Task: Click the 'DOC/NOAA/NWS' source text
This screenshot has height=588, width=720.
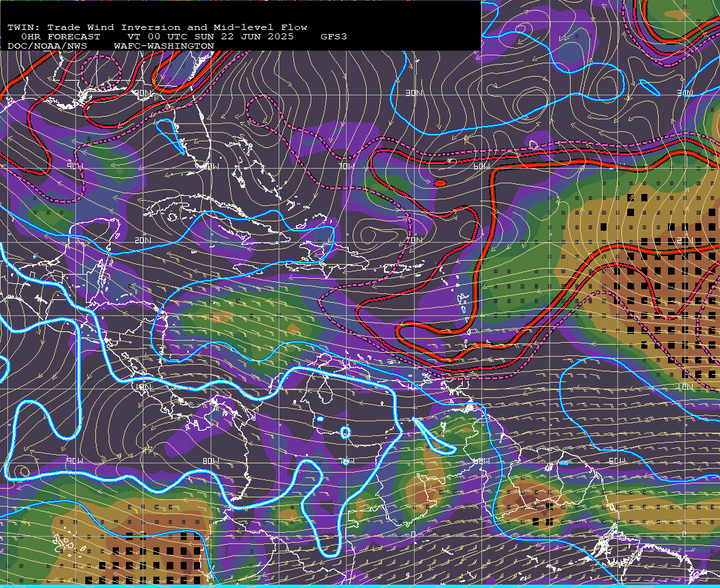Action: tap(47, 47)
